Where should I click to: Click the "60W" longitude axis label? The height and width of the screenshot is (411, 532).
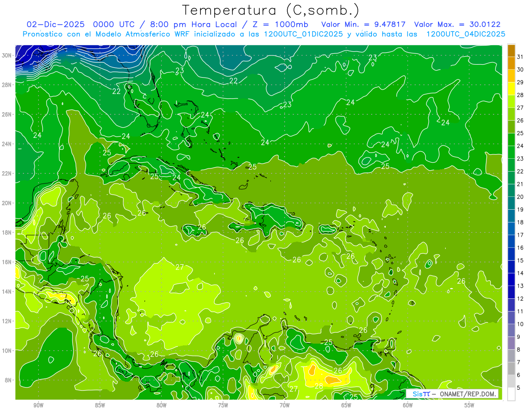[x=408, y=405]
